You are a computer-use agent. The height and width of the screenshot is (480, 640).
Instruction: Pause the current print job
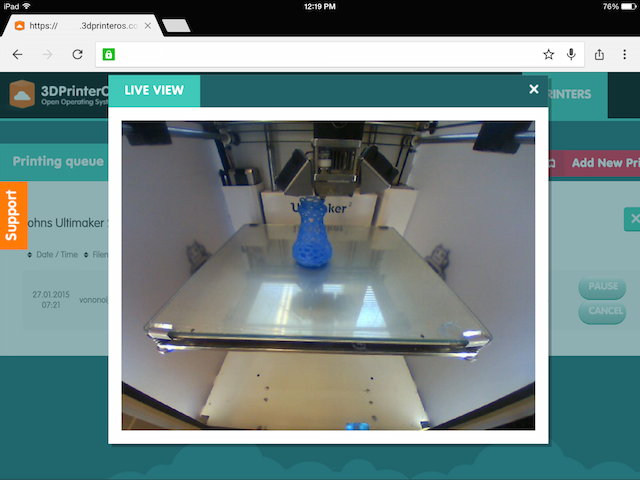pos(602,287)
